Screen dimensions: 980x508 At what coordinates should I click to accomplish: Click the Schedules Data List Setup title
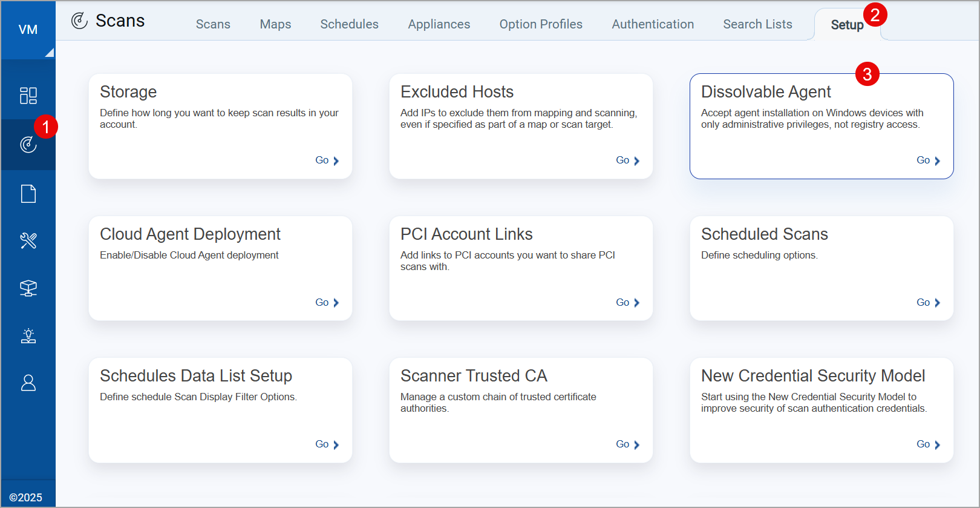pos(196,376)
